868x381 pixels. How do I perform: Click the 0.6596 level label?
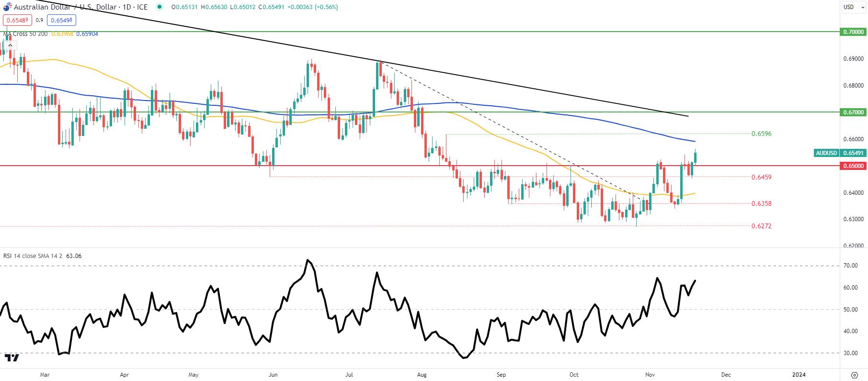[761, 134]
